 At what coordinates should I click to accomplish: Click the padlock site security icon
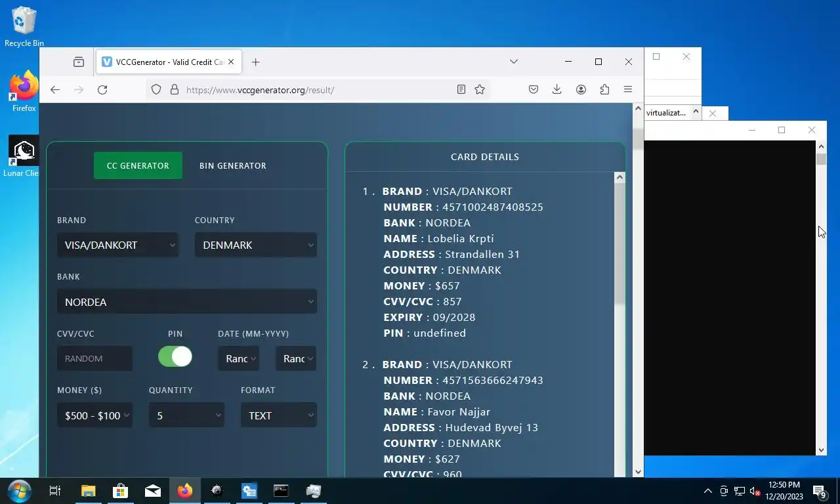[x=175, y=90]
